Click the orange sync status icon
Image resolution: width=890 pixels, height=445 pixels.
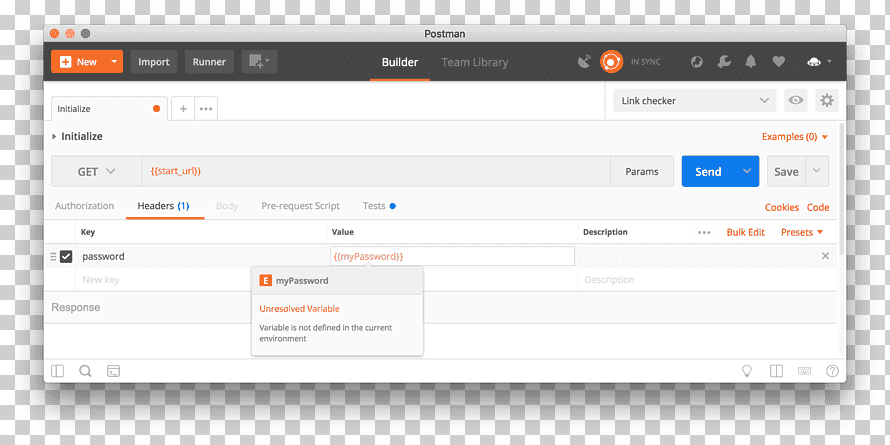pyautogui.click(x=611, y=62)
